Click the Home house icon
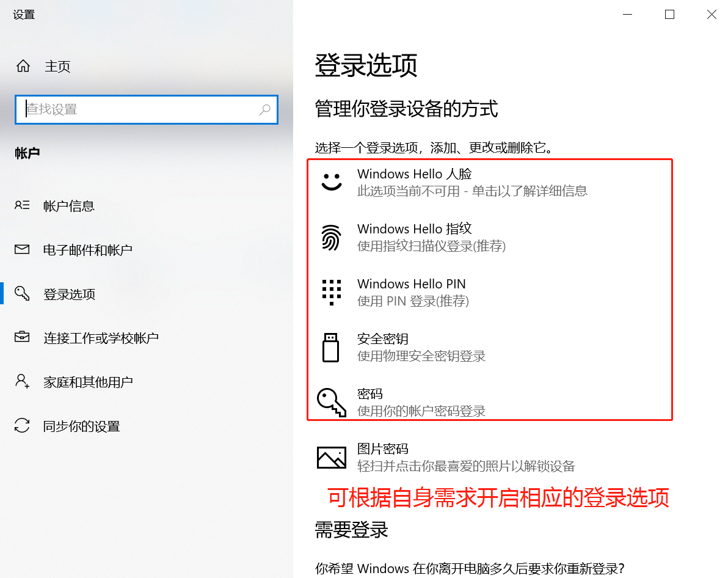 click(23, 66)
